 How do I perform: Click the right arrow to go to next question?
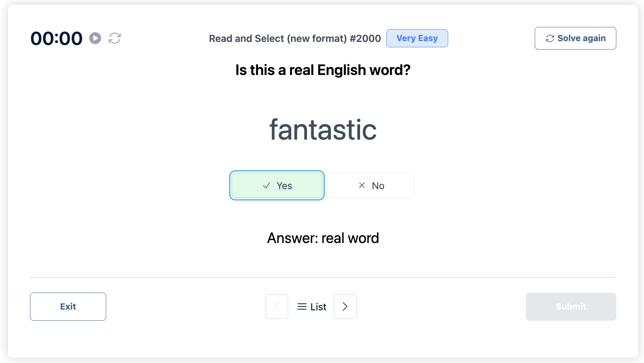pyautogui.click(x=345, y=306)
